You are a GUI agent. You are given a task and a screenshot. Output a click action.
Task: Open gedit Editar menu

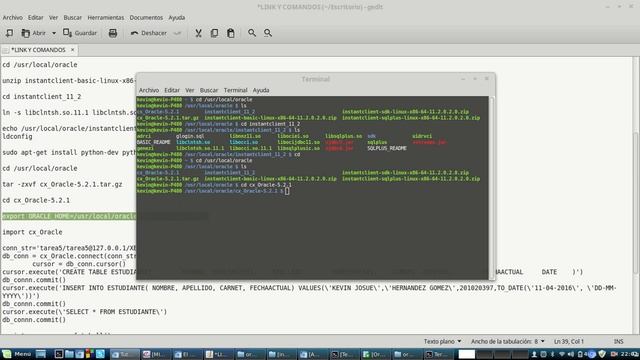click(x=36, y=18)
